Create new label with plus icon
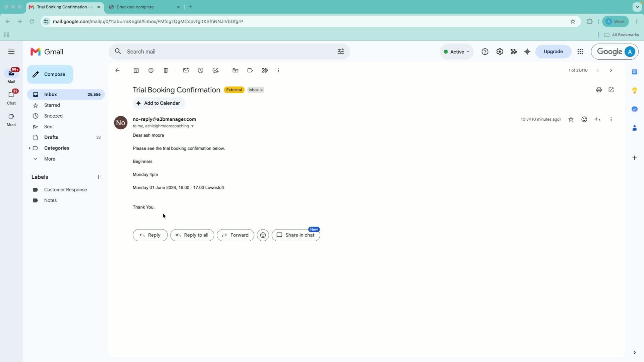This screenshot has height=362, width=644. point(99,177)
